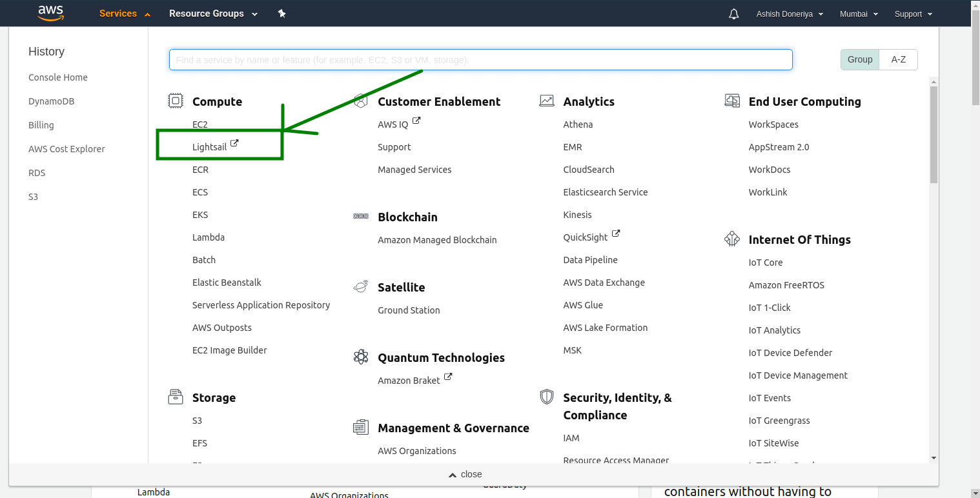Open IoT Greengrass service
Viewport: 980px width, 498px height.
779,421
